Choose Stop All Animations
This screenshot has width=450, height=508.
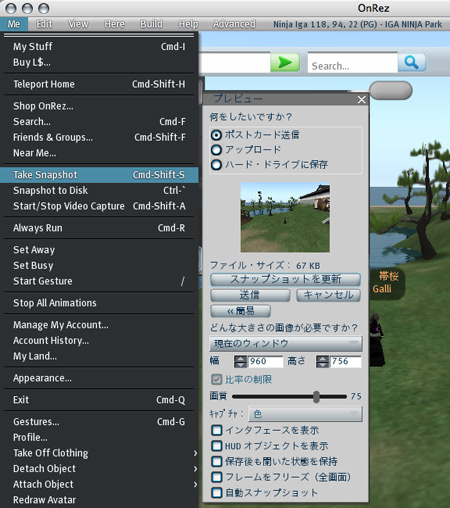(x=99, y=303)
